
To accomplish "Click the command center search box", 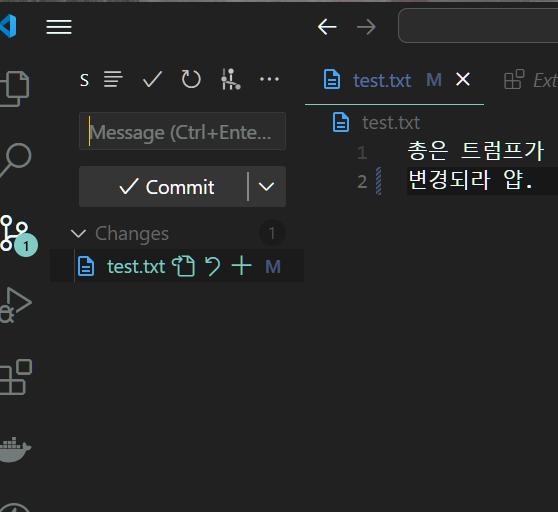I will coord(478,26).
